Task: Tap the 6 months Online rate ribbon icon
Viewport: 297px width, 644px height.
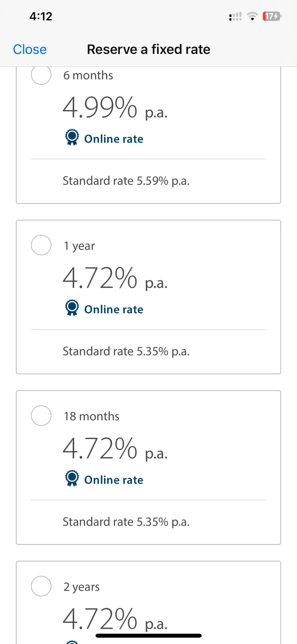Action: (x=72, y=137)
